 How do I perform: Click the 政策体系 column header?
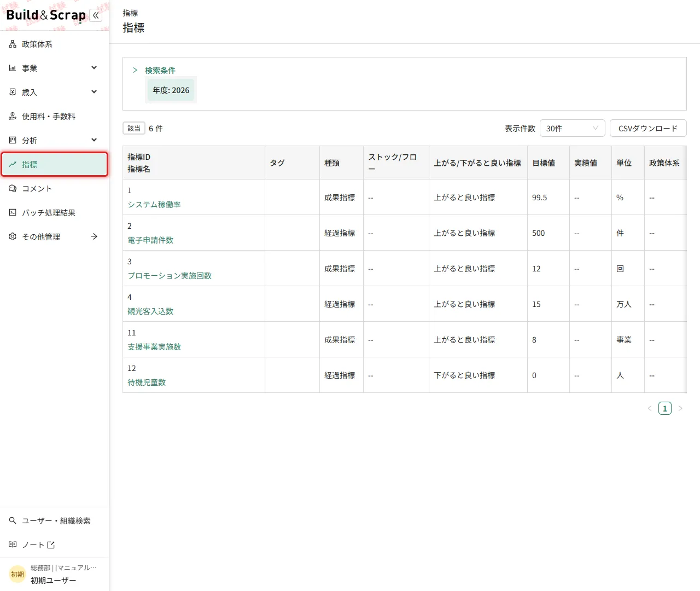(x=664, y=163)
